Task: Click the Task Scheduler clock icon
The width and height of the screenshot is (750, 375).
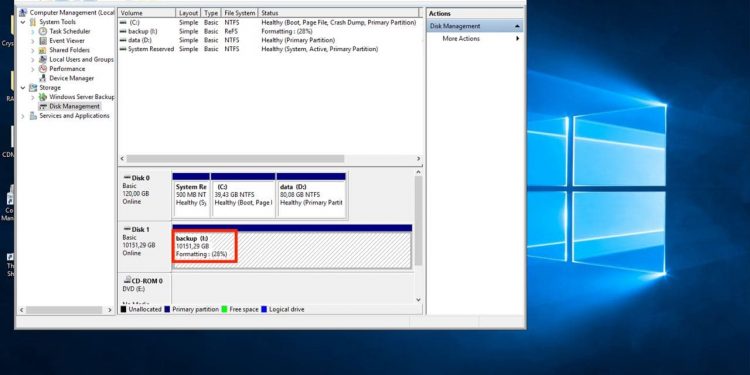Action: point(43,31)
